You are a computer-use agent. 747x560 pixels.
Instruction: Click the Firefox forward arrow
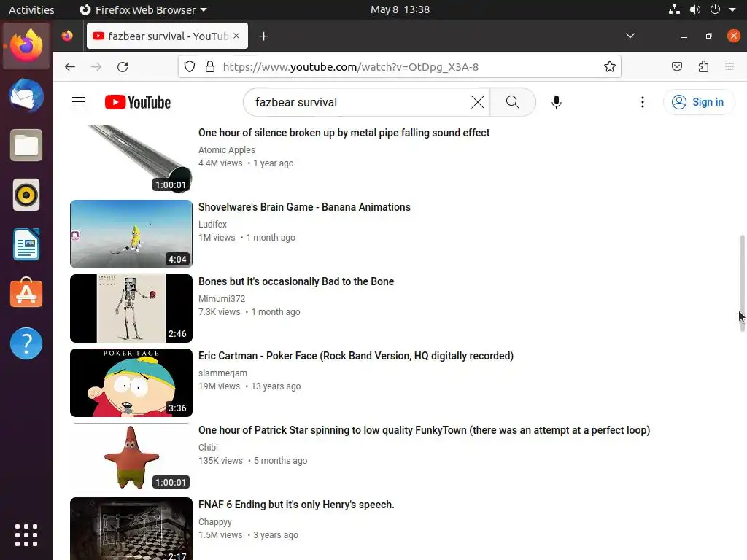96,66
